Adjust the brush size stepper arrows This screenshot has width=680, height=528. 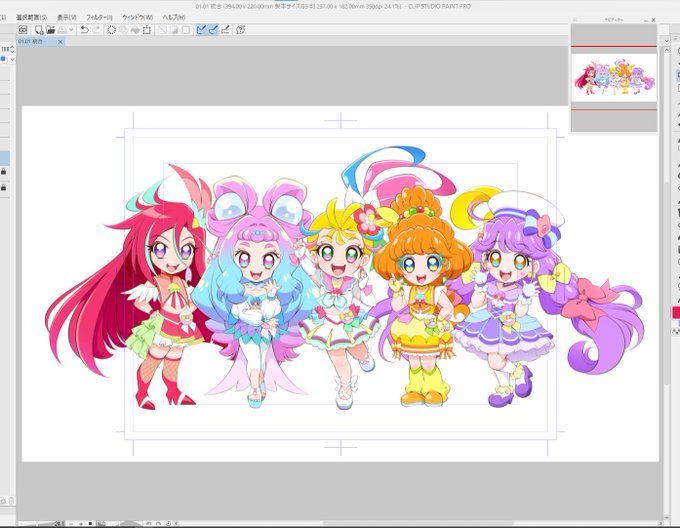(x=12, y=49)
